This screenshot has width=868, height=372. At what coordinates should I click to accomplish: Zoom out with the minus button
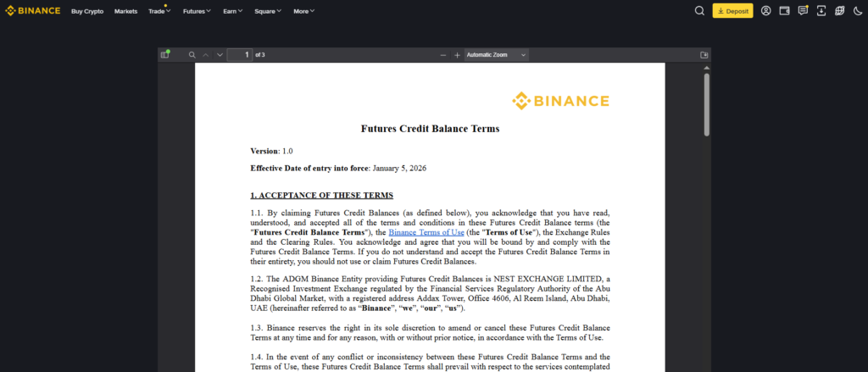click(x=442, y=55)
